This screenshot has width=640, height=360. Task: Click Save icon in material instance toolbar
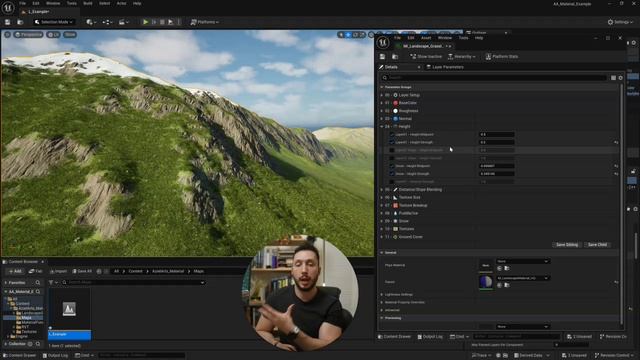tap(382, 56)
